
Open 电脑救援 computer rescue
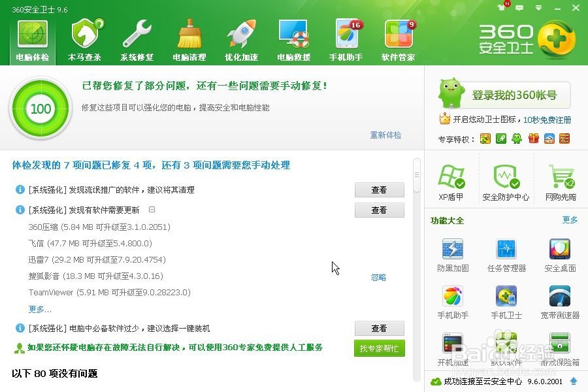tap(293, 41)
